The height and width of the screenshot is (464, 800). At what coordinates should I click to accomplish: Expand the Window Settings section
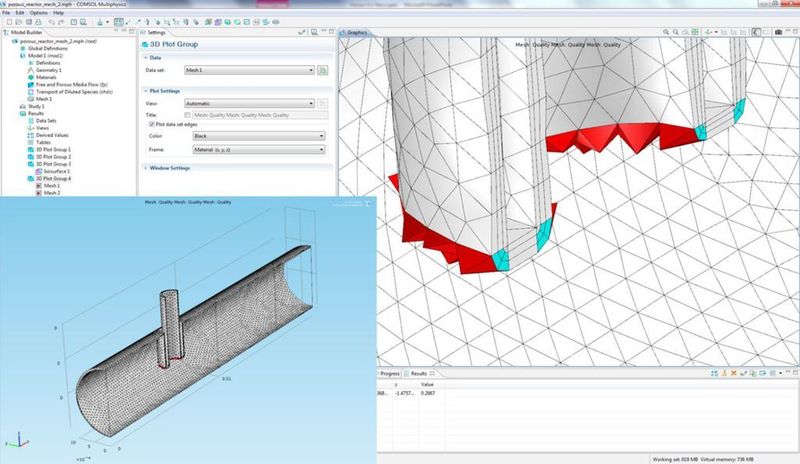(170, 168)
